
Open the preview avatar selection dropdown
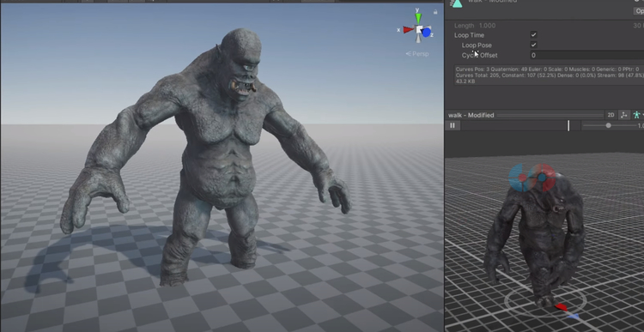click(x=638, y=115)
